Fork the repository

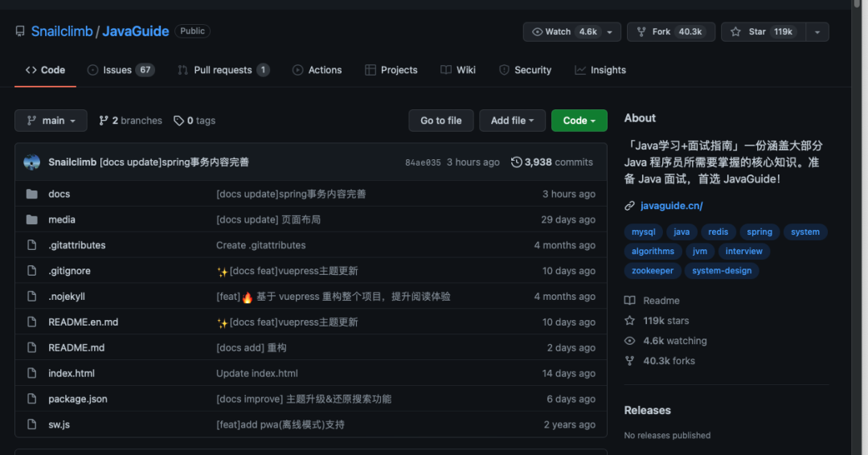pyautogui.click(x=671, y=32)
